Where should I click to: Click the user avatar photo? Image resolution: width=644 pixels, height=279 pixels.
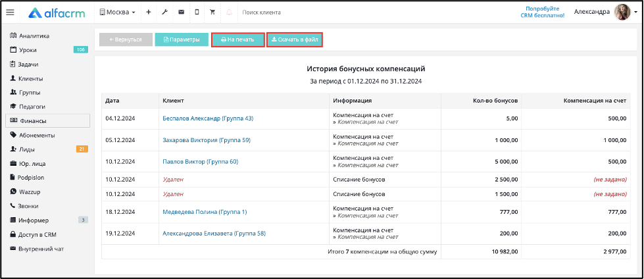tap(622, 13)
